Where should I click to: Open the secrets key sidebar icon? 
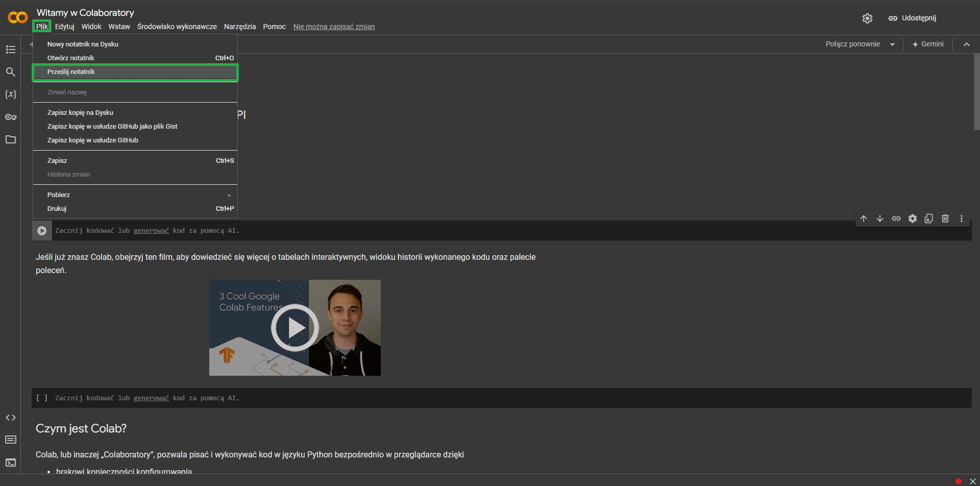point(11,117)
